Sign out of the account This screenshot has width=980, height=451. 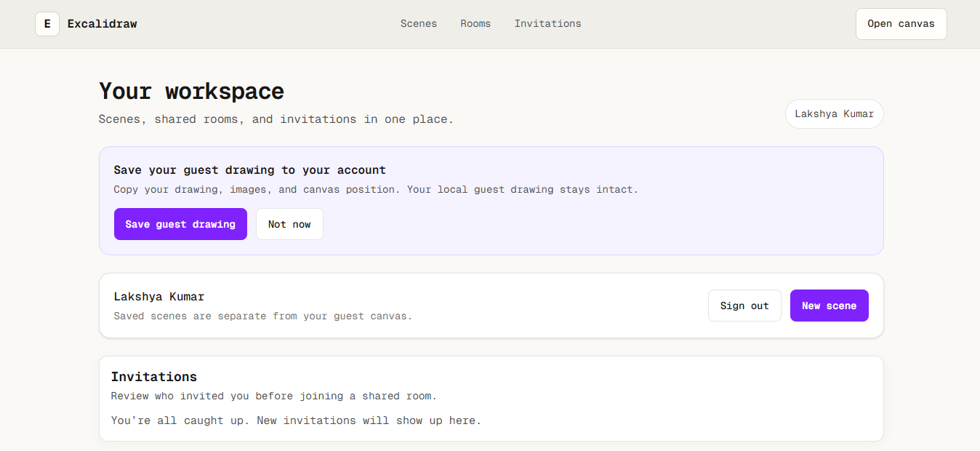tap(744, 306)
